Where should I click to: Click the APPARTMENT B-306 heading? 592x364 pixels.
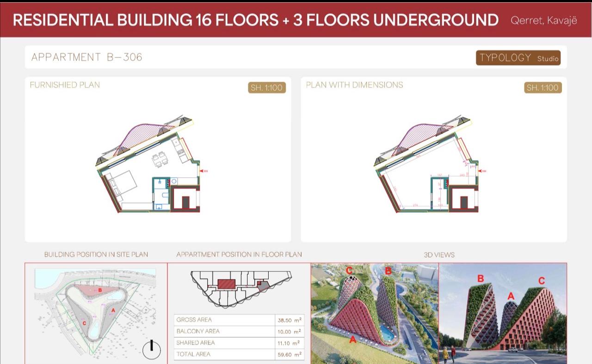(x=87, y=57)
